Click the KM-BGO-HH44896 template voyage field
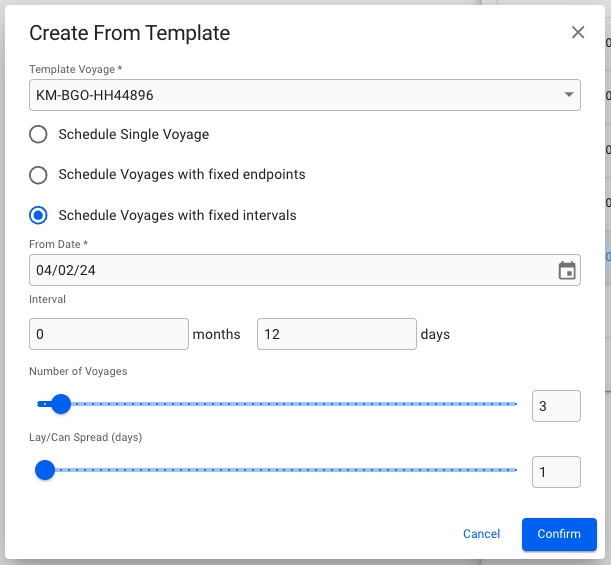 [x=290, y=95]
